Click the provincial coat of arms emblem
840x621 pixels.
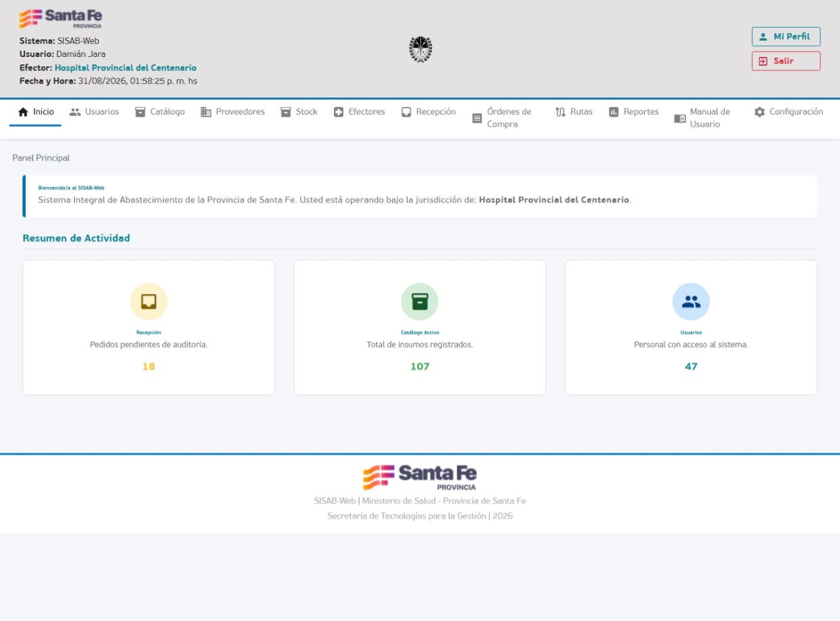pos(421,49)
